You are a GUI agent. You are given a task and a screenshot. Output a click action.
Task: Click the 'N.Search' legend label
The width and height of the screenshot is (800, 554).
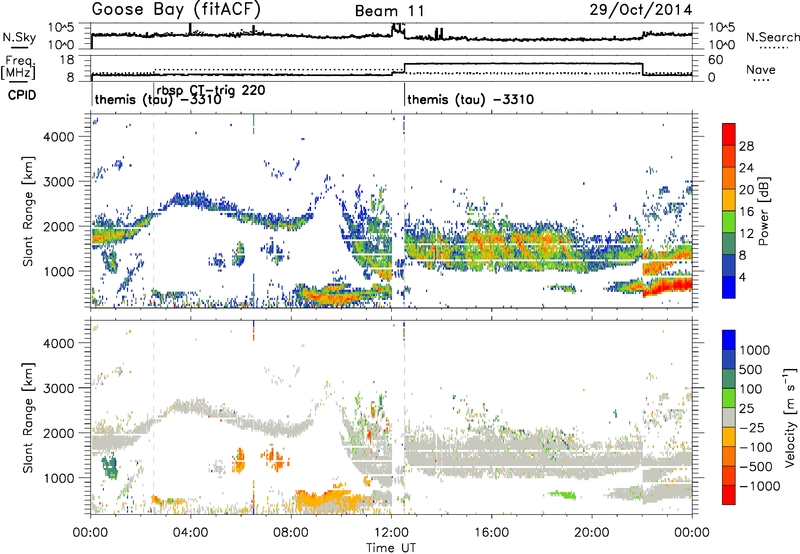click(x=772, y=37)
